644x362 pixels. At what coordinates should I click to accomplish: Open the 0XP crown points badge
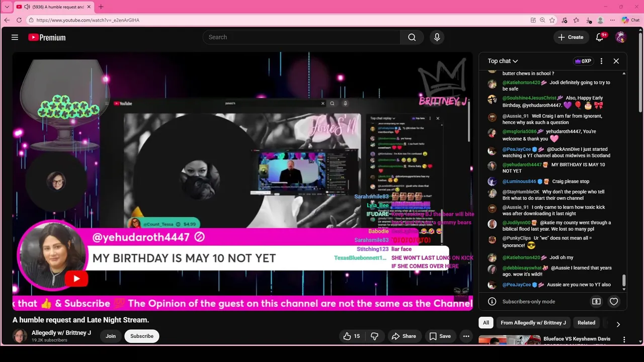pyautogui.click(x=583, y=61)
